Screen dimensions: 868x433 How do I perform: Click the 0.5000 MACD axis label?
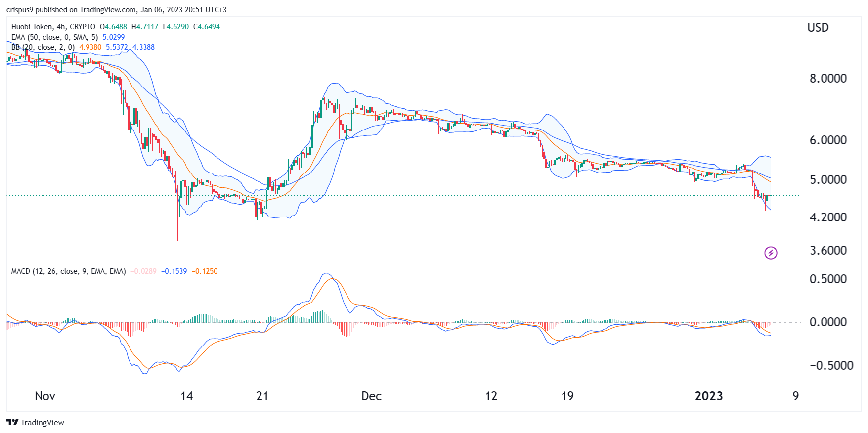click(x=828, y=279)
